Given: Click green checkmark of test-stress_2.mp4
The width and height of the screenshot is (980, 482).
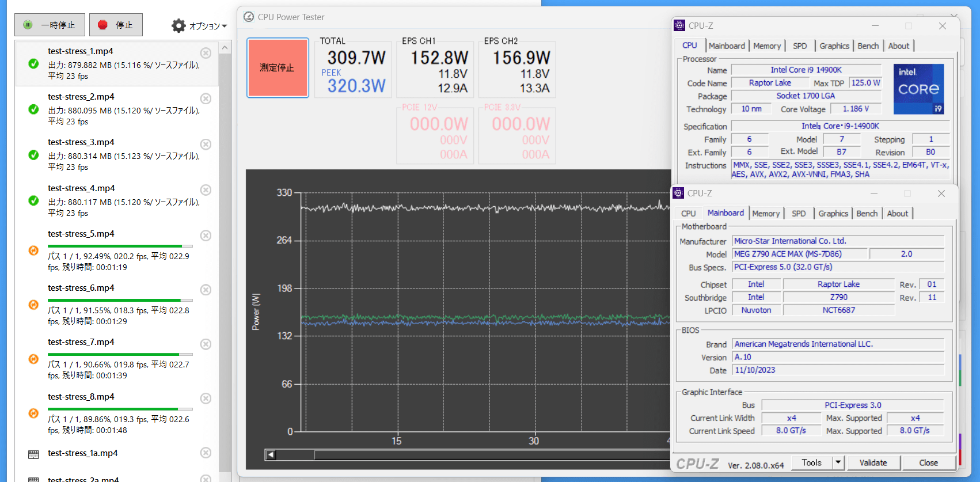Looking at the screenshot, I should pos(34,109).
